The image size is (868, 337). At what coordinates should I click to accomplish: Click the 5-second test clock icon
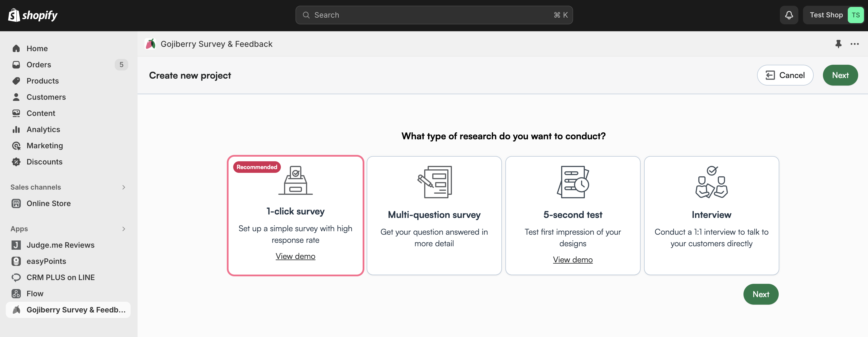click(x=573, y=182)
